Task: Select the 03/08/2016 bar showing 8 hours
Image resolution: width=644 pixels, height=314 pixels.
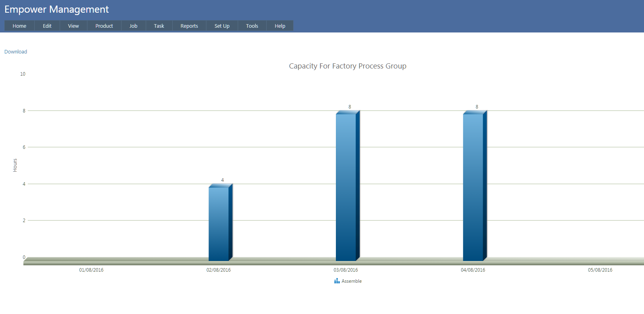Action: 346,186
